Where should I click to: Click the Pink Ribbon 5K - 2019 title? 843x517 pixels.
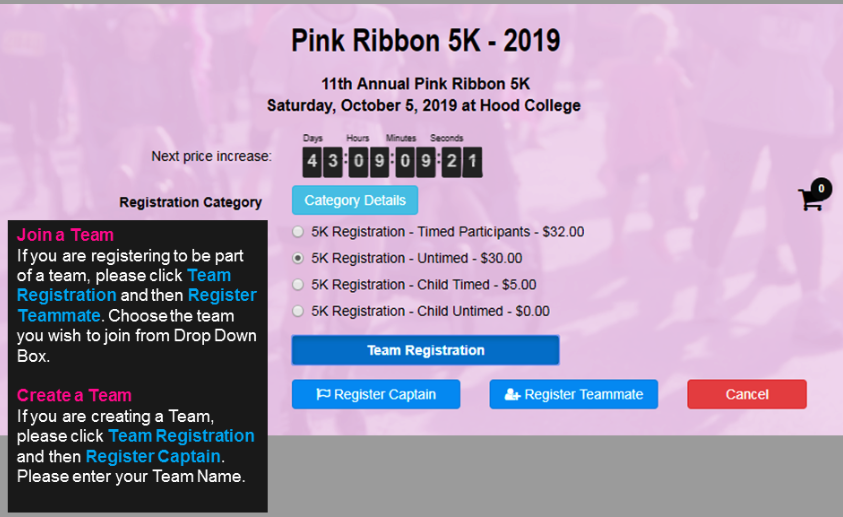coord(425,41)
